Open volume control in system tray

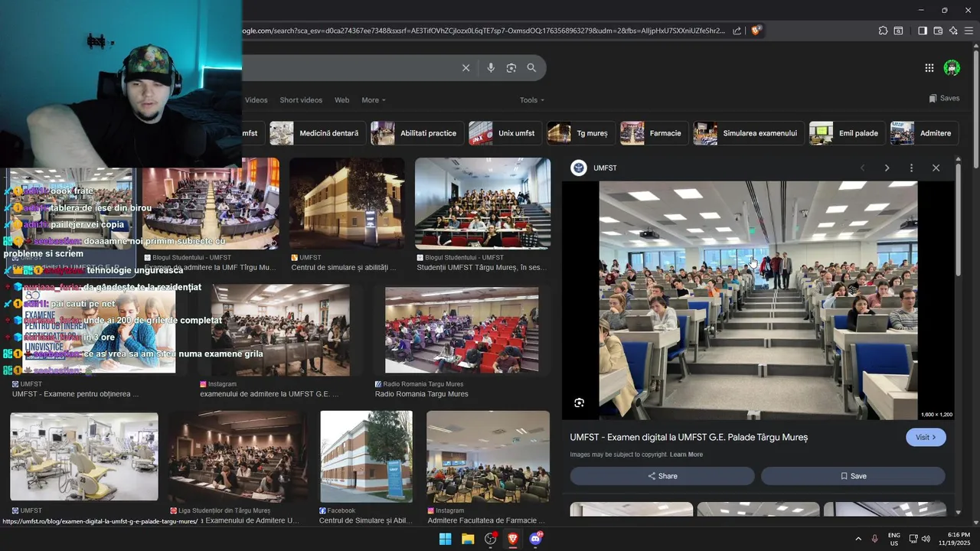[926, 539]
